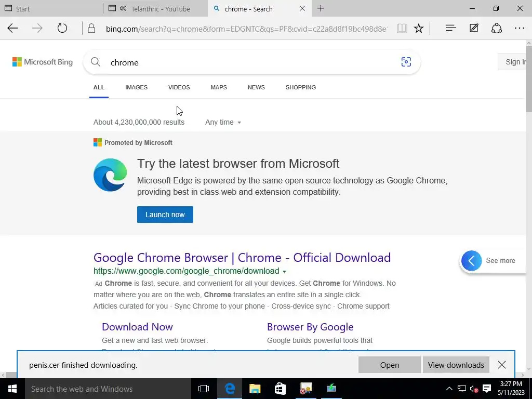Screen dimensions: 532x399
Task: Select the IMAGES search category
Action: point(137,87)
